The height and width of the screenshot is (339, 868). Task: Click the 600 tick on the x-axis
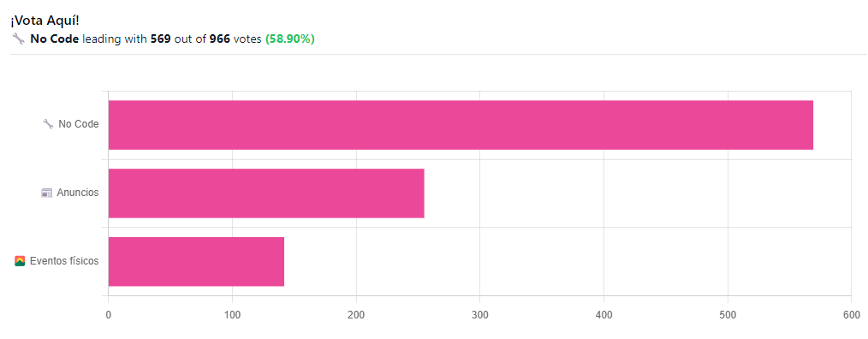point(852,315)
